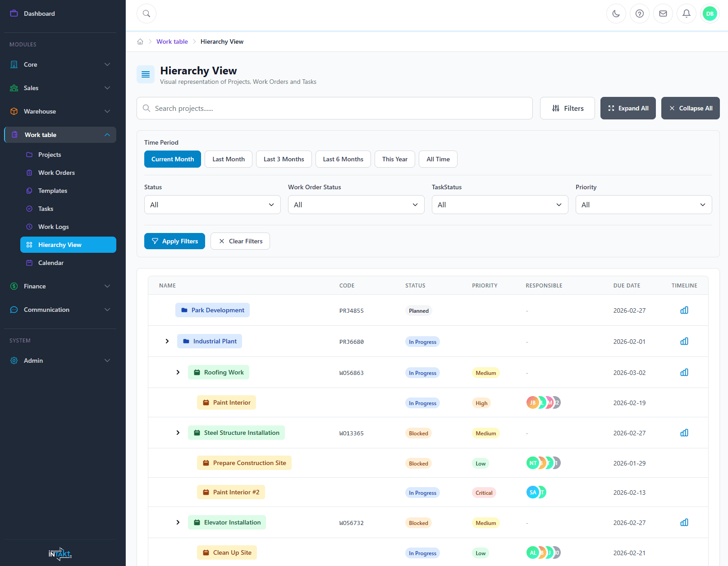The width and height of the screenshot is (728, 566).
Task: Open timeline chart for Park Development
Action: (x=684, y=310)
